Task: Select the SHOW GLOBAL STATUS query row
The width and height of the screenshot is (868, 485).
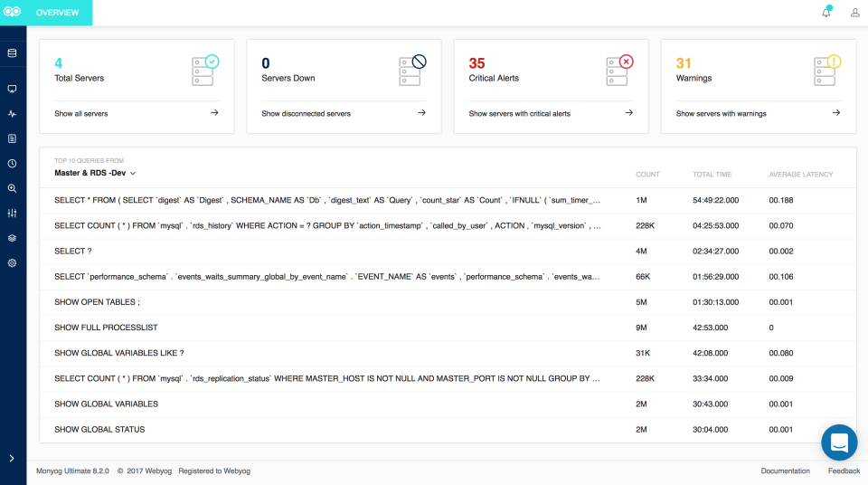Action: click(448, 430)
